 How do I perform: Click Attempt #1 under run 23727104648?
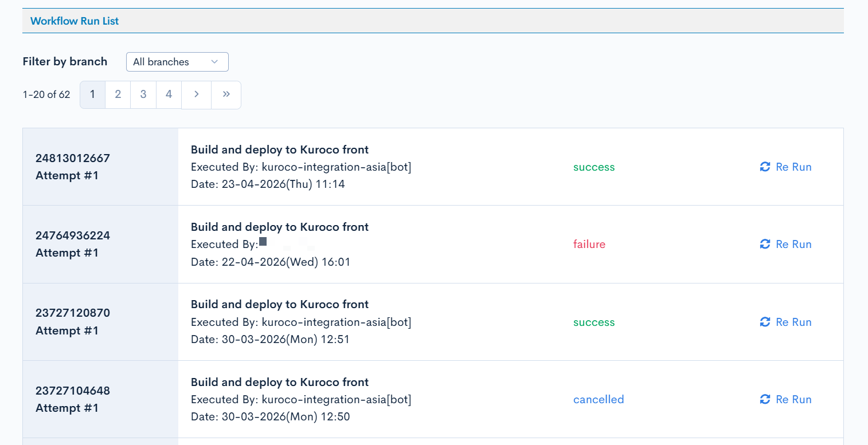tap(67, 408)
